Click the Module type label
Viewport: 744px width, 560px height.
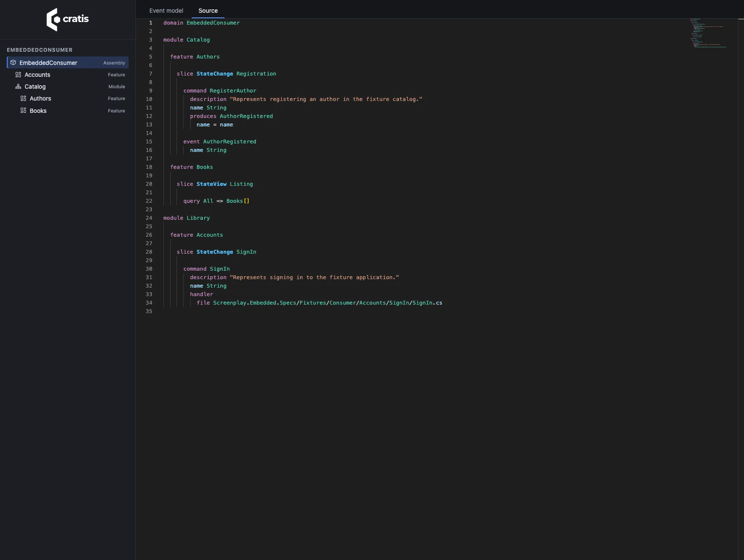tap(117, 87)
